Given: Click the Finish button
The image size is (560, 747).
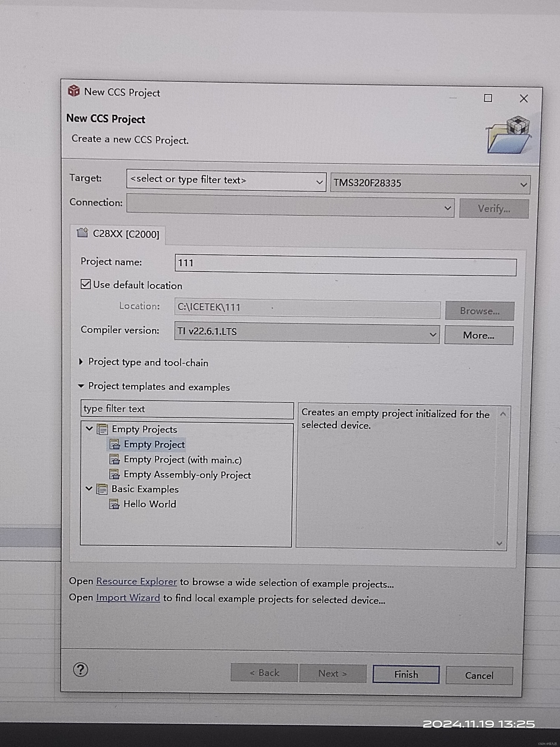Looking at the screenshot, I should pos(406,674).
